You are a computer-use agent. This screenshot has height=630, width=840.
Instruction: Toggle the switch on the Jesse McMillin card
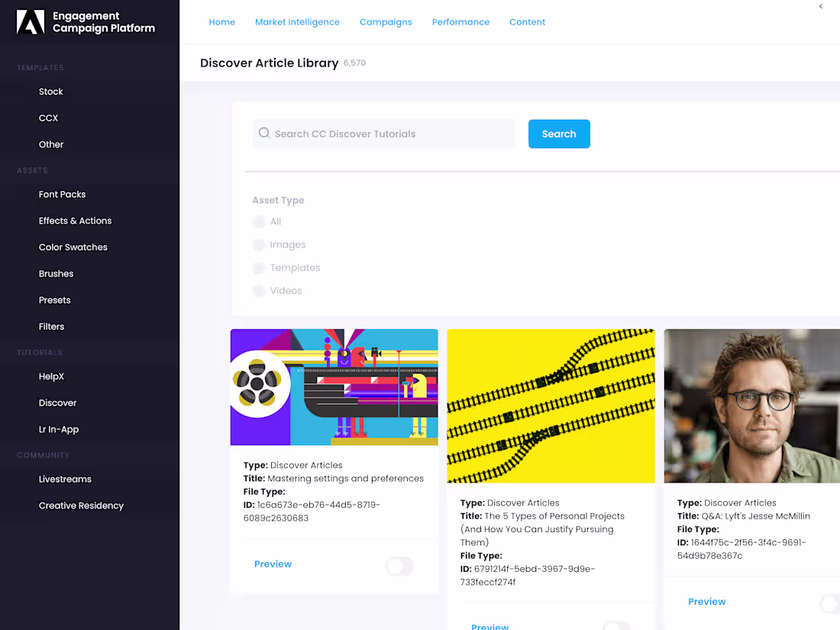click(830, 603)
